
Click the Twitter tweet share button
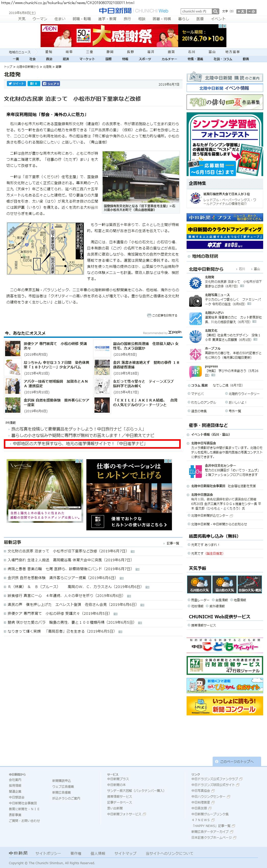coord(16,84)
